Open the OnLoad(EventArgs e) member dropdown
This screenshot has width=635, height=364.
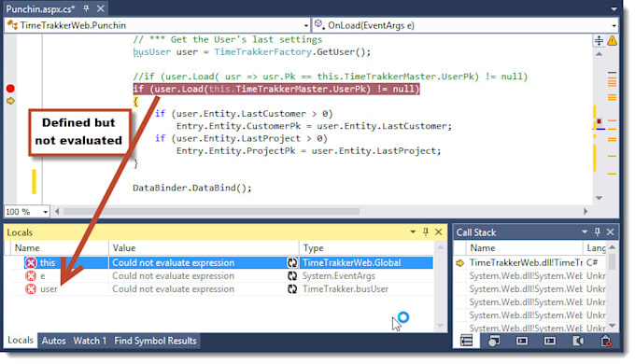pos(614,25)
